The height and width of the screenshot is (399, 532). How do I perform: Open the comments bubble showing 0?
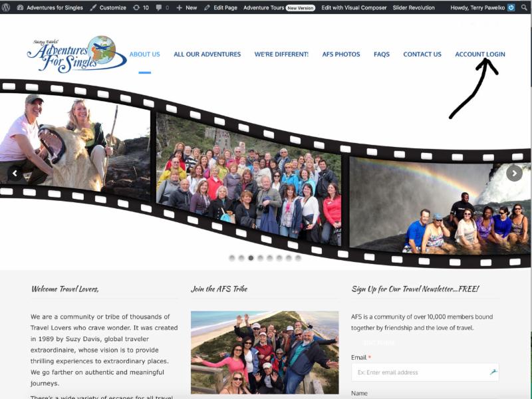click(x=162, y=7)
